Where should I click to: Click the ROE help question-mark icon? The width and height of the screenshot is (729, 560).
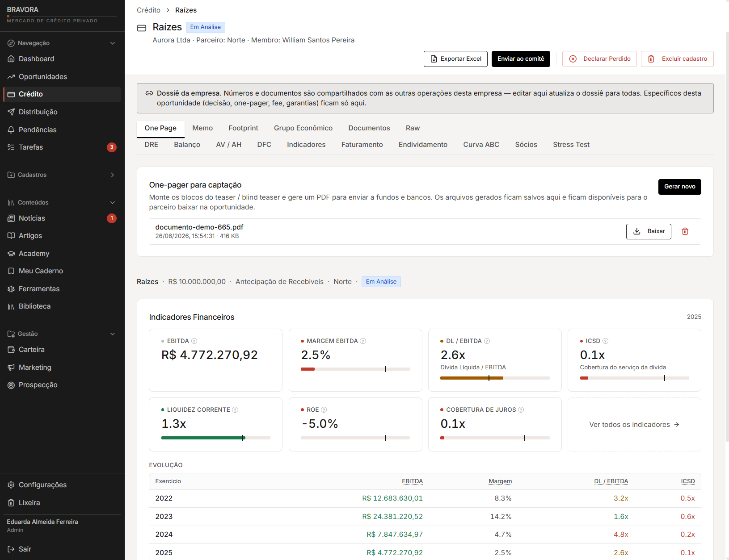324,410
